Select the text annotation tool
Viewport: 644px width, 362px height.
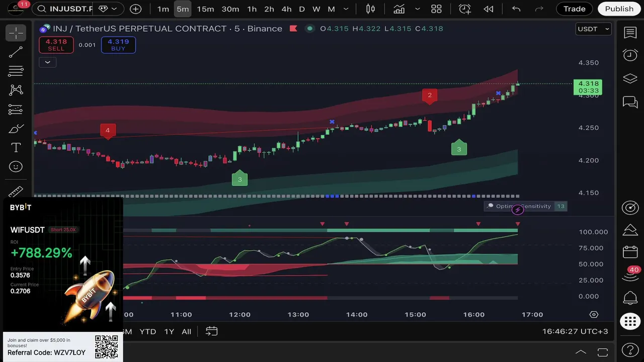(16, 147)
